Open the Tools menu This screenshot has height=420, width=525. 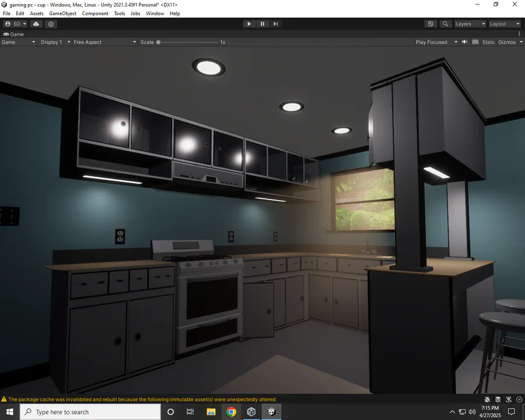(120, 13)
